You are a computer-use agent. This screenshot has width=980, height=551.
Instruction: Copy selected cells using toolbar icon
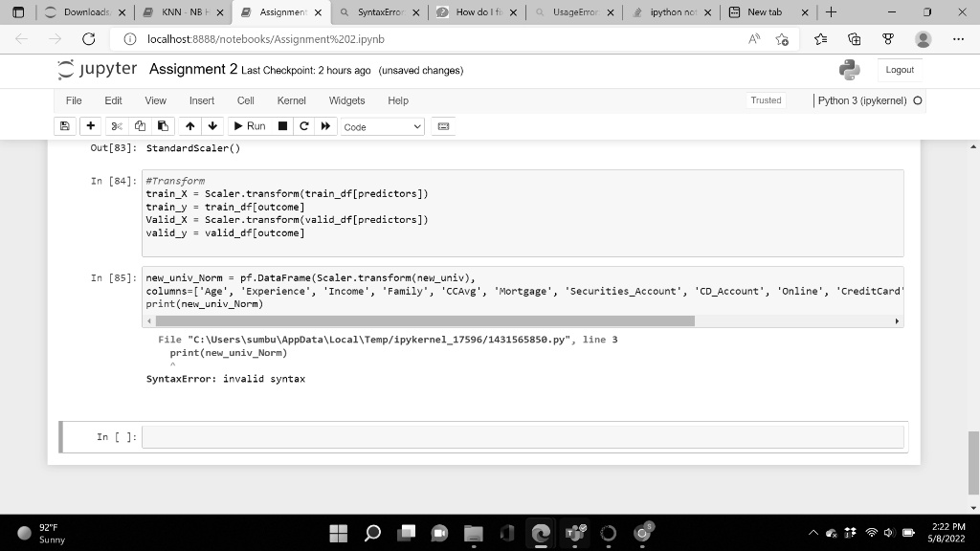click(x=140, y=126)
